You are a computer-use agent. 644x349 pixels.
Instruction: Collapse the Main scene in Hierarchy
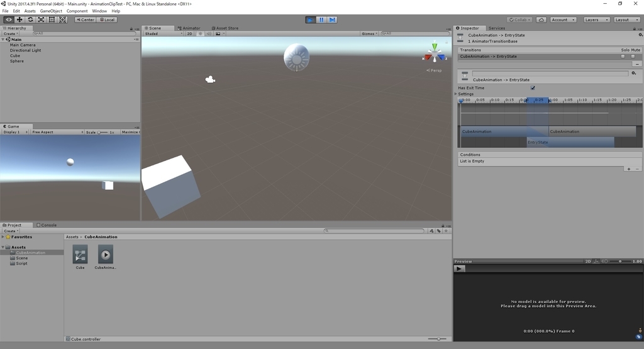pos(3,40)
